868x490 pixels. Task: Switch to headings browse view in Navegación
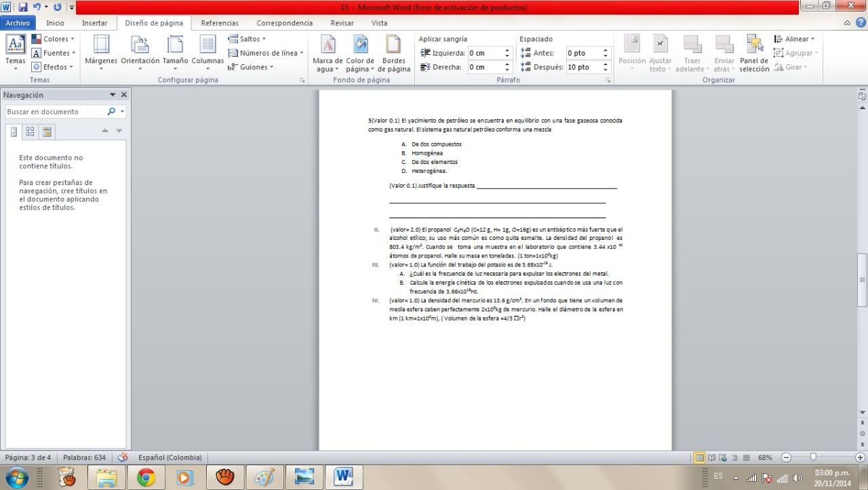coord(14,131)
